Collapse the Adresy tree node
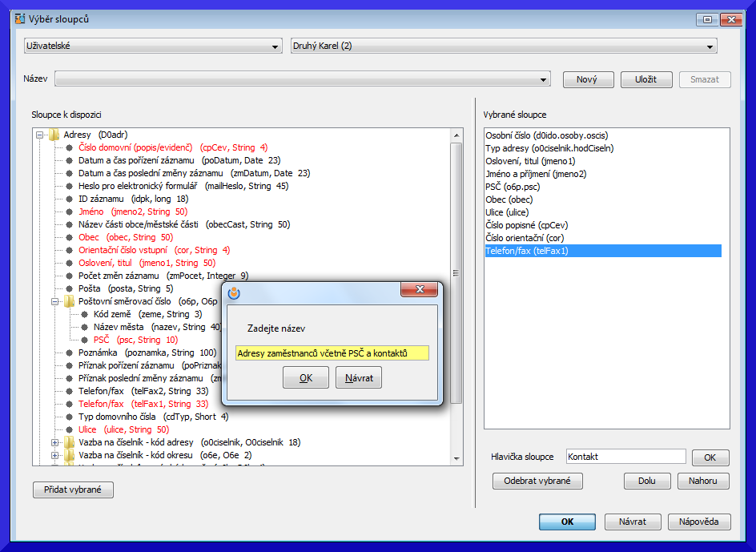 pos(39,135)
